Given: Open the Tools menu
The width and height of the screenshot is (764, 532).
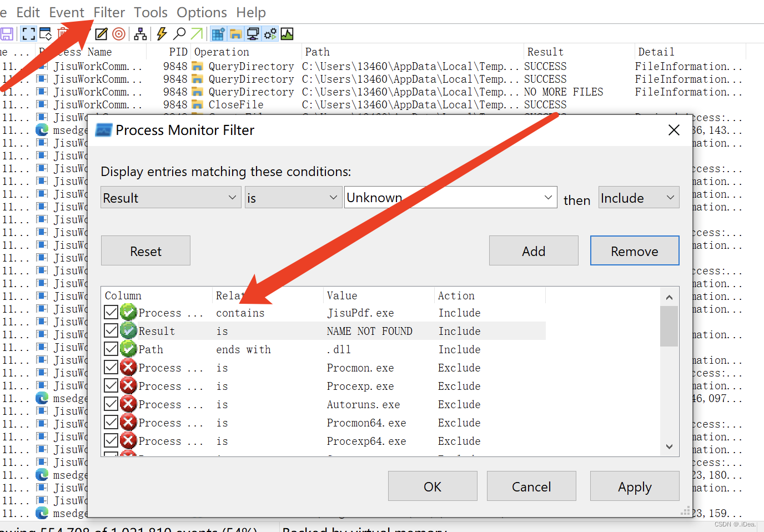Looking at the screenshot, I should (150, 12).
